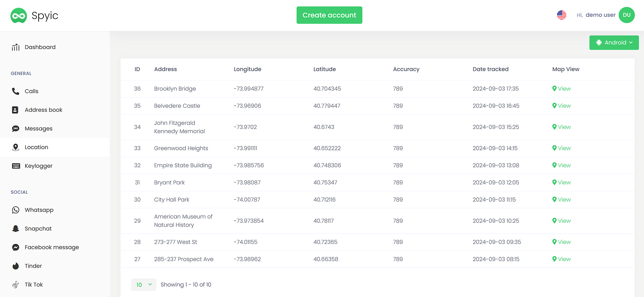This screenshot has width=644, height=297.
Task: Click the Spyic infinity logo icon
Action: coord(19,16)
